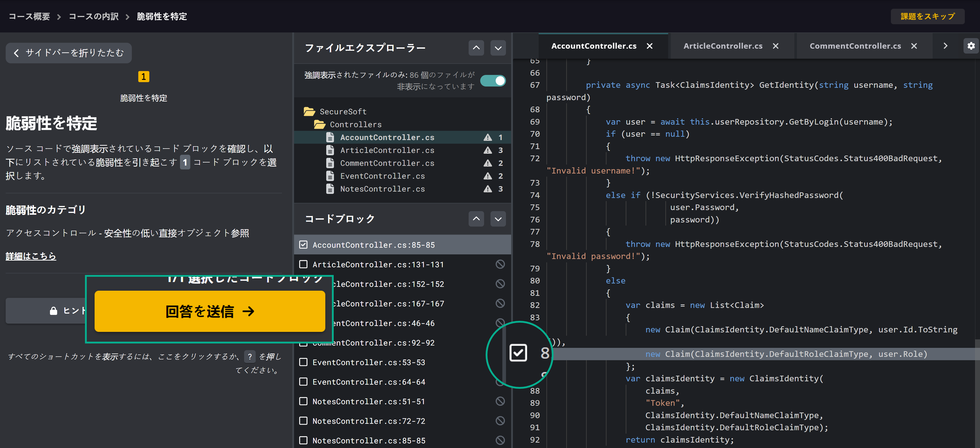Click 脆弱性を特定 breadcrumb
The width and height of the screenshot is (980, 448).
point(162,16)
